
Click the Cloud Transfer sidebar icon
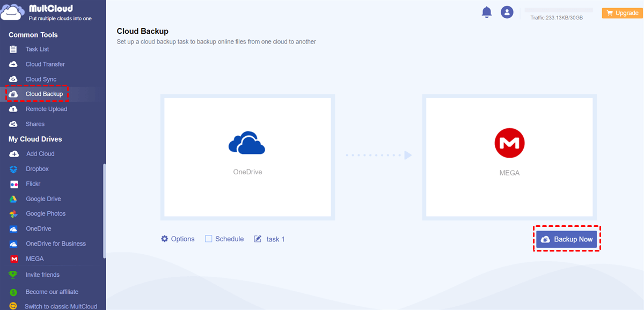tap(13, 64)
